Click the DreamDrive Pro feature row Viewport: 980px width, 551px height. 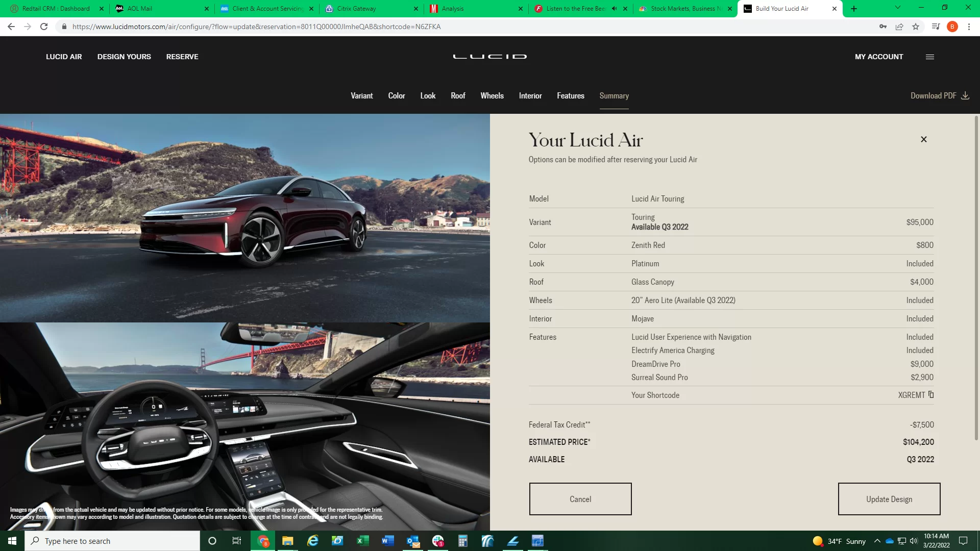pyautogui.click(x=782, y=364)
